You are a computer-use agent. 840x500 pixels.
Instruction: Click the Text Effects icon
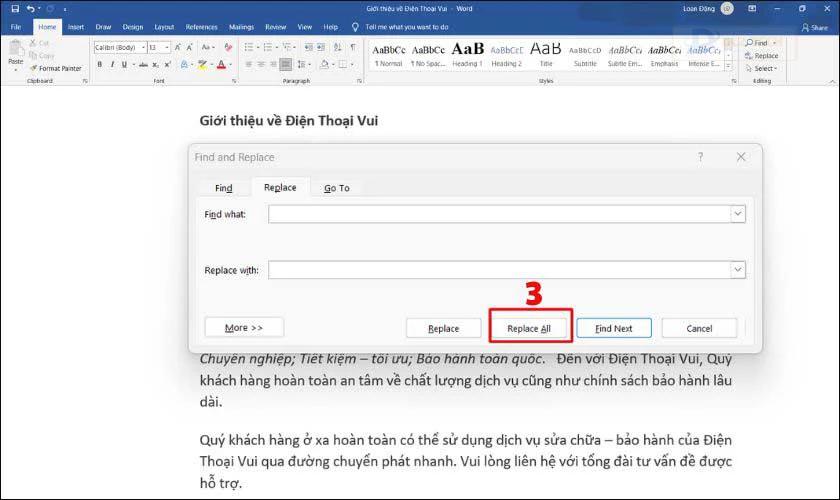pyautogui.click(x=184, y=64)
